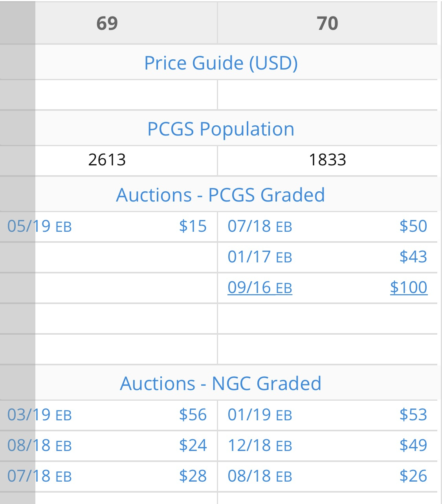Select the grade 70 column header
The width and height of the screenshot is (442, 504).
click(327, 24)
